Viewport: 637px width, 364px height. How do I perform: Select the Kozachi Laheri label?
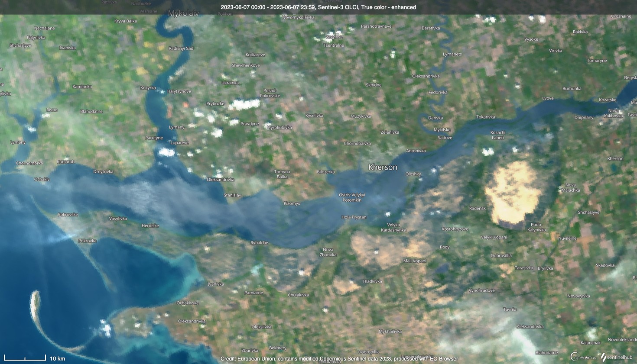pyautogui.click(x=497, y=135)
